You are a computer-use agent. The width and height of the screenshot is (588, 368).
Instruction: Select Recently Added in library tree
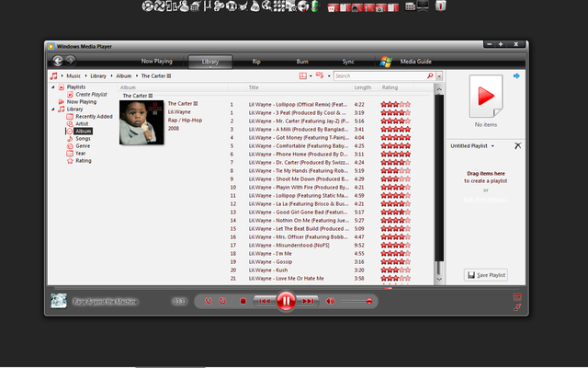(94, 117)
